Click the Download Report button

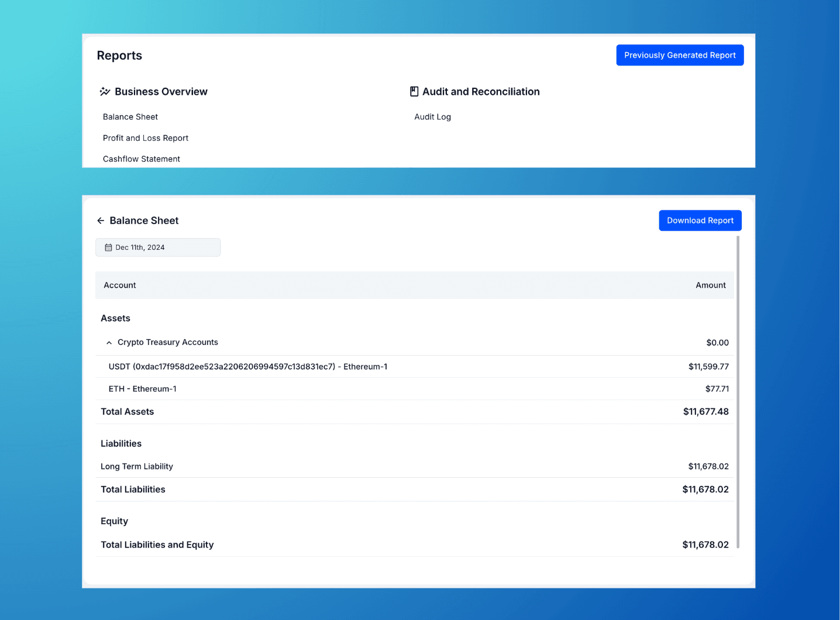click(x=700, y=221)
